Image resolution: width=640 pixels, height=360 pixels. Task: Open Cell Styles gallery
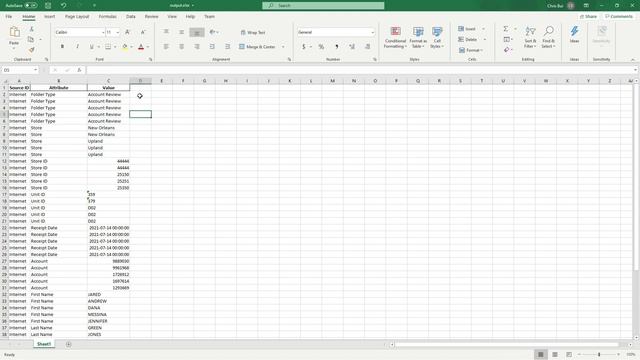click(x=437, y=38)
